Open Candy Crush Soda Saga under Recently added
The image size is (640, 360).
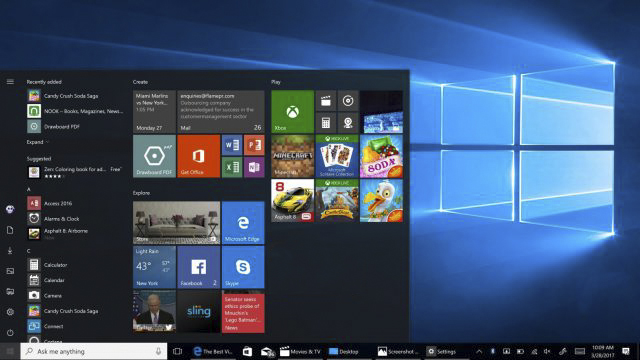coord(76,96)
